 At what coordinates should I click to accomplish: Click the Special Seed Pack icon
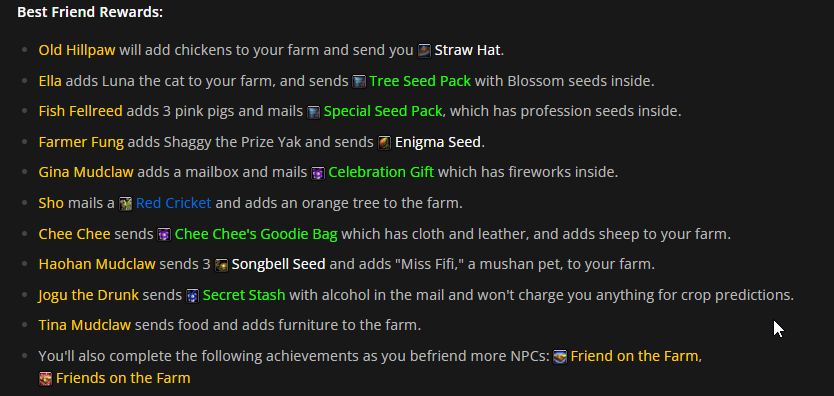point(313,112)
